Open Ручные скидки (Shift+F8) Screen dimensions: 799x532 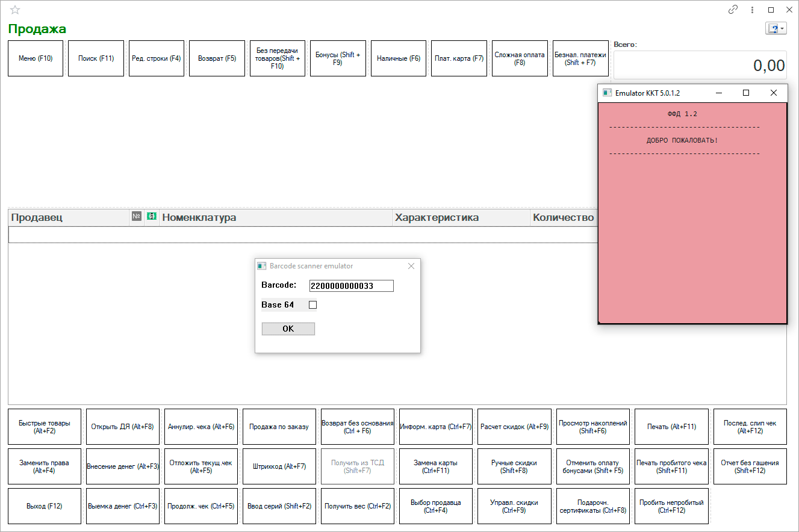pos(515,466)
